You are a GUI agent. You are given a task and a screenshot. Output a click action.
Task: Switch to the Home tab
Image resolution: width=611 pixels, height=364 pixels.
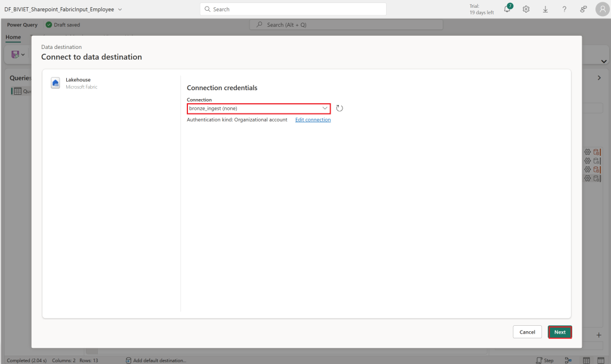tap(13, 37)
